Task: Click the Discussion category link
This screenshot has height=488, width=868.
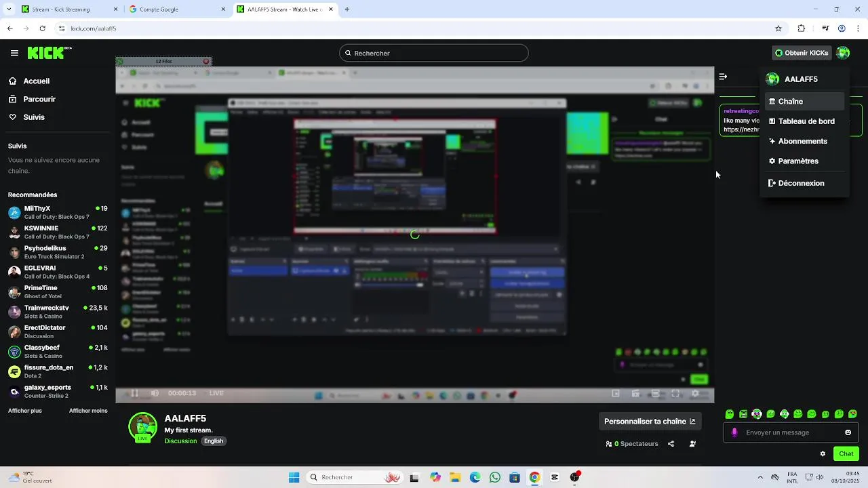Action: click(180, 441)
